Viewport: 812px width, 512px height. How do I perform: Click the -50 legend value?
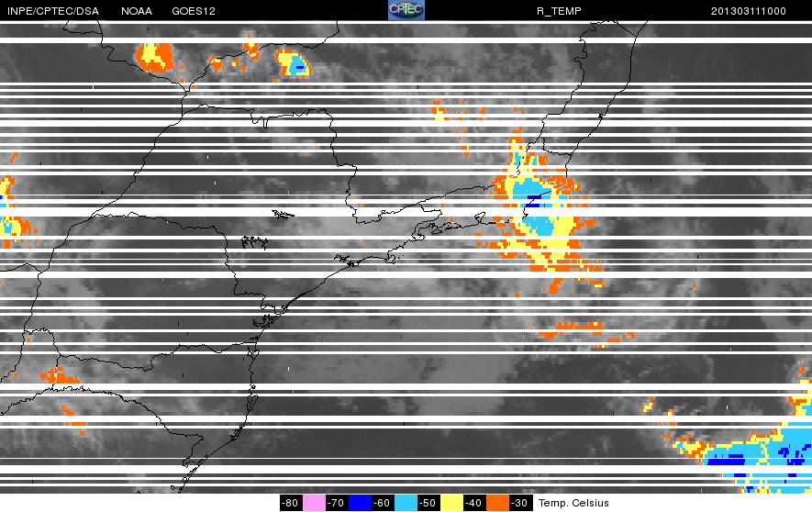point(428,503)
